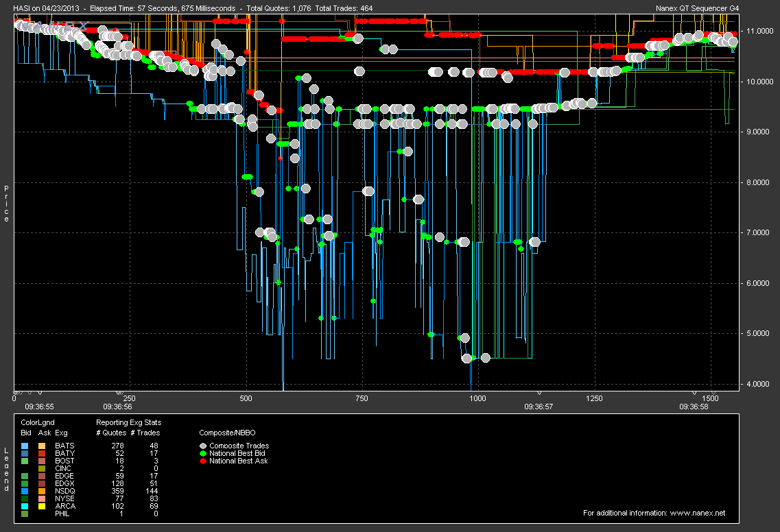The image size is (780, 532).
Task: Pick the BATY bid color swatch
Action: pos(25,453)
